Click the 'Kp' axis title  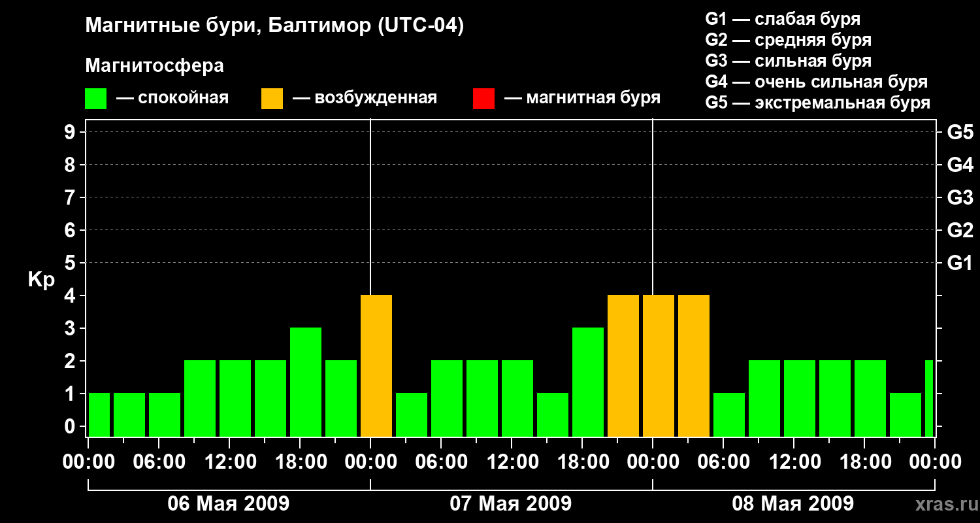41,280
